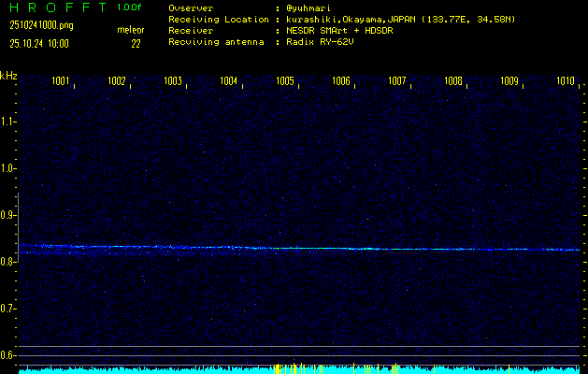Click the 0.6 frequency axis label
Screen dimensions: 588x374
[7, 355]
